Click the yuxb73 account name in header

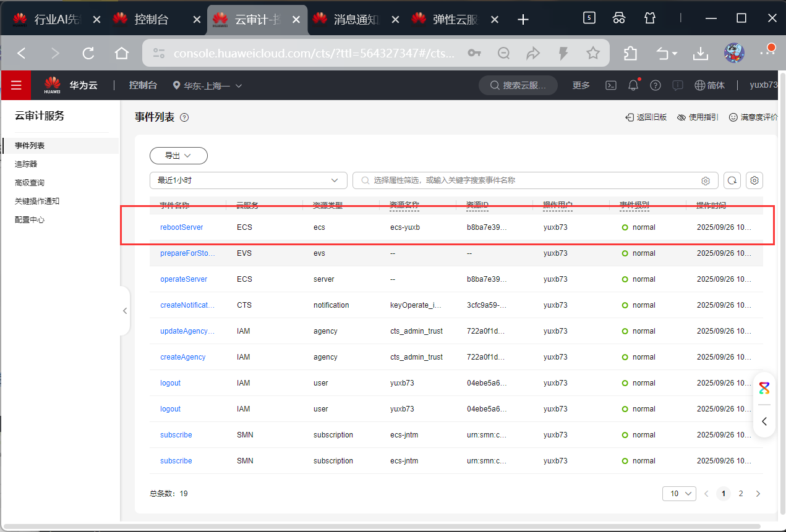click(x=763, y=85)
